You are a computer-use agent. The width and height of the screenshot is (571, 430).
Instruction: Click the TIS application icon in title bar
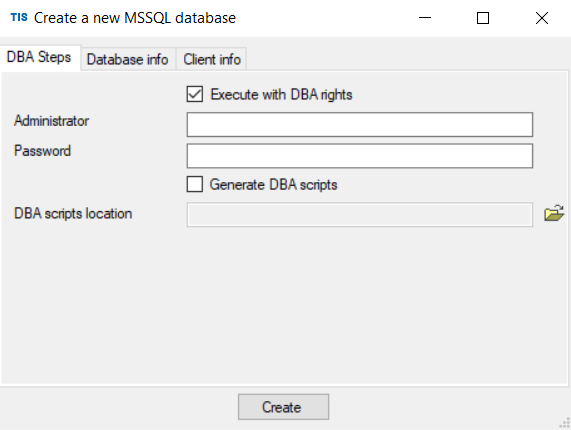pos(19,17)
